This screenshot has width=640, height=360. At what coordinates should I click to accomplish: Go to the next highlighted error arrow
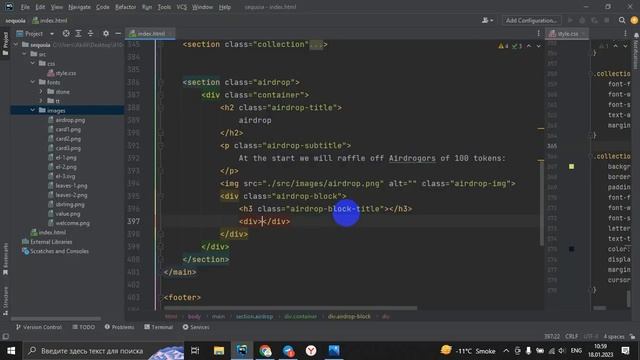539,46
